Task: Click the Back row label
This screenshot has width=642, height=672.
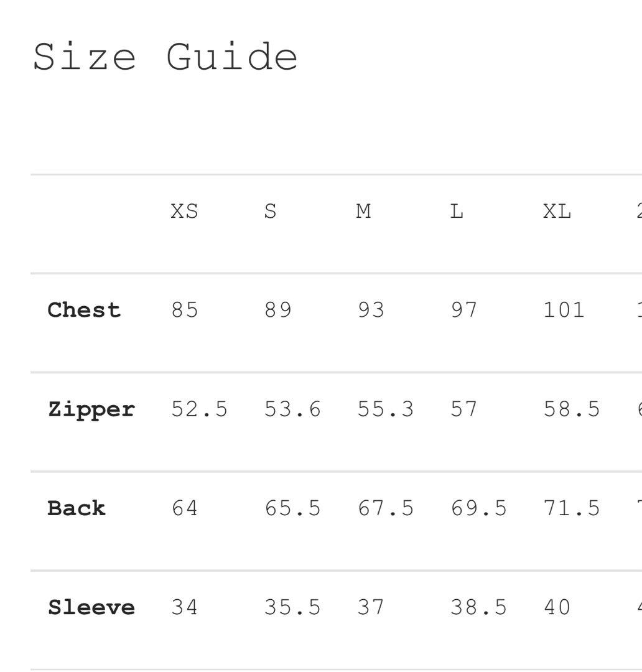Action: [77, 508]
